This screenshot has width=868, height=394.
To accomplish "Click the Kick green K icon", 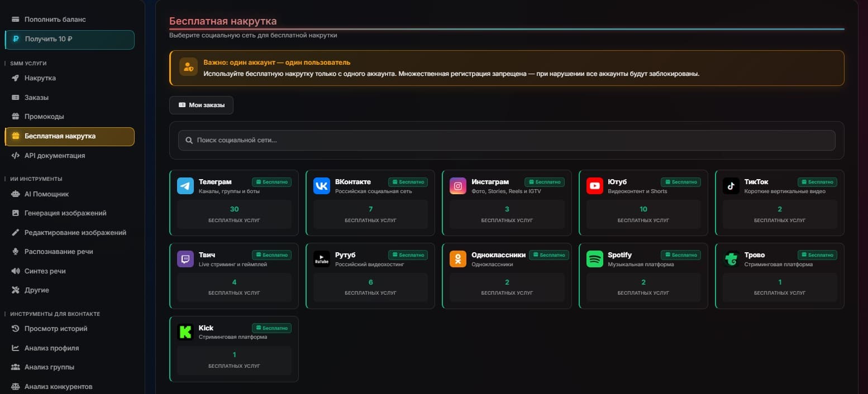I will pos(185,332).
